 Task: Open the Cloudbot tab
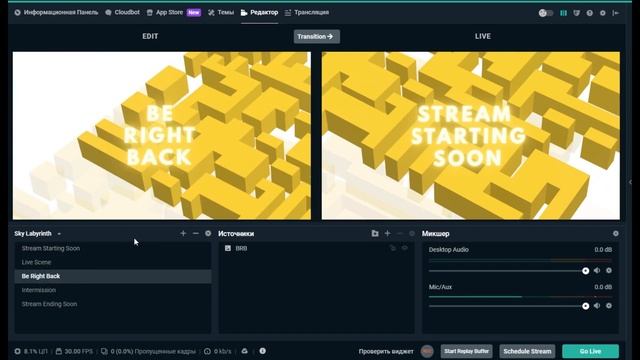point(122,12)
